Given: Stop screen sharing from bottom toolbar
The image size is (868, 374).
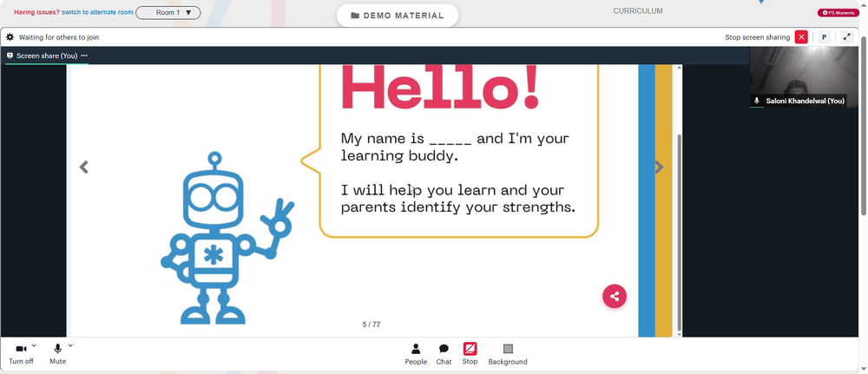Looking at the screenshot, I should pyautogui.click(x=470, y=354).
